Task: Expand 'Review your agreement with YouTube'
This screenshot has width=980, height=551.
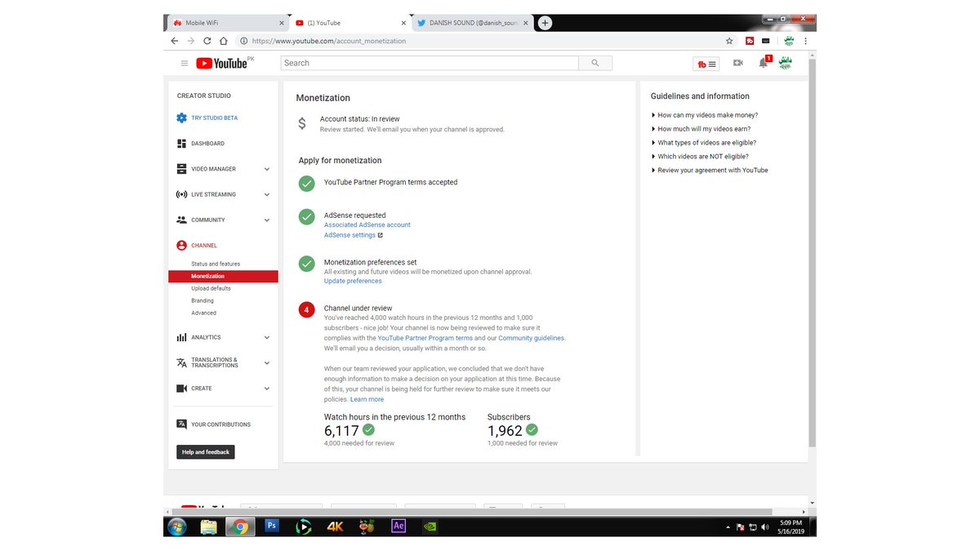Action: [x=710, y=171]
